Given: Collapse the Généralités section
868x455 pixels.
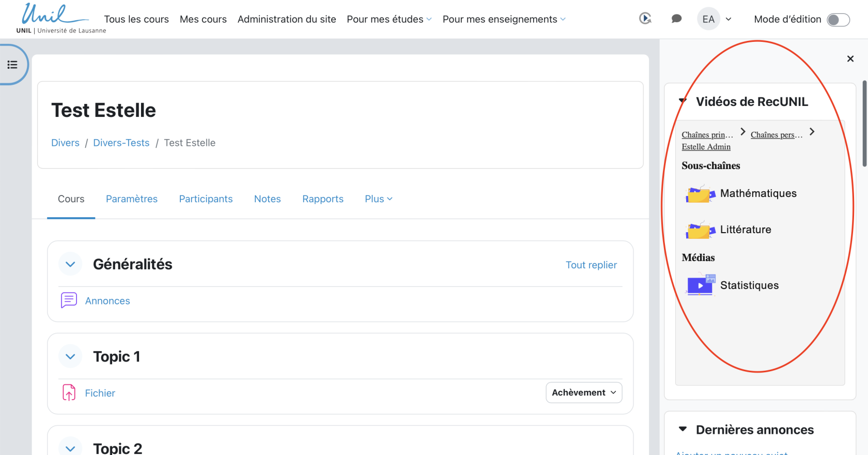Looking at the screenshot, I should 70,264.
